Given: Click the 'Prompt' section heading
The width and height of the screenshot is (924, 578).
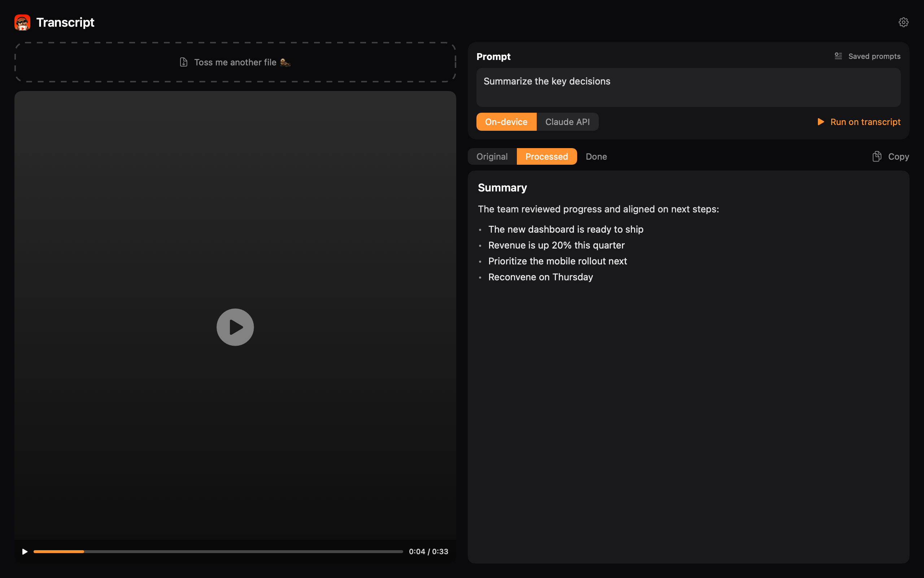Looking at the screenshot, I should [x=493, y=56].
